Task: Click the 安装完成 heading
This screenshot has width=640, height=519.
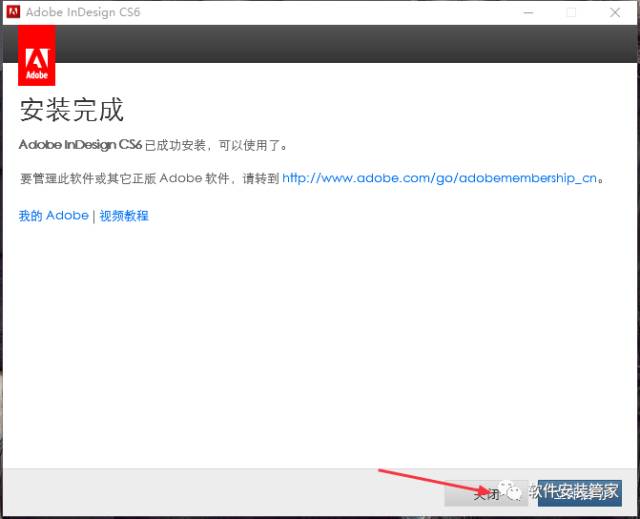Action: coord(71,110)
